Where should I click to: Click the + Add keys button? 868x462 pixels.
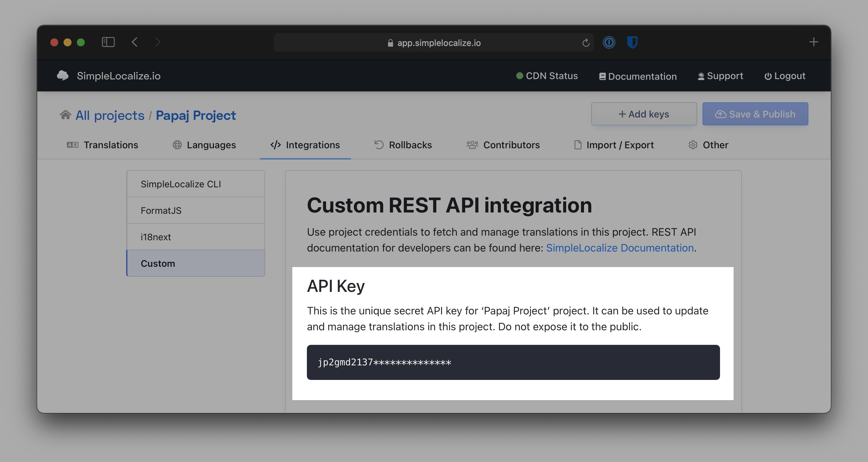[x=643, y=114]
